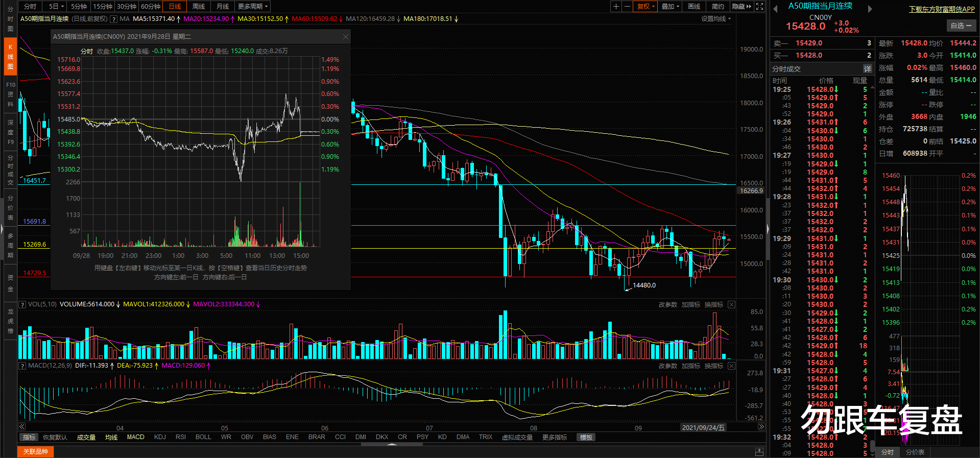
Task: Open detailed trades with 详 button
Action: 867,69
